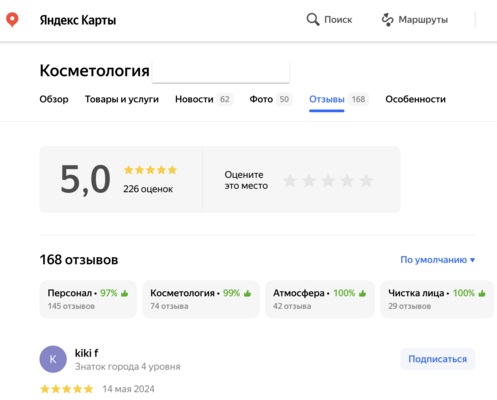The width and height of the screenshot is (497, 400).
Task: Rate this place one star
Action: coord(290,181)
